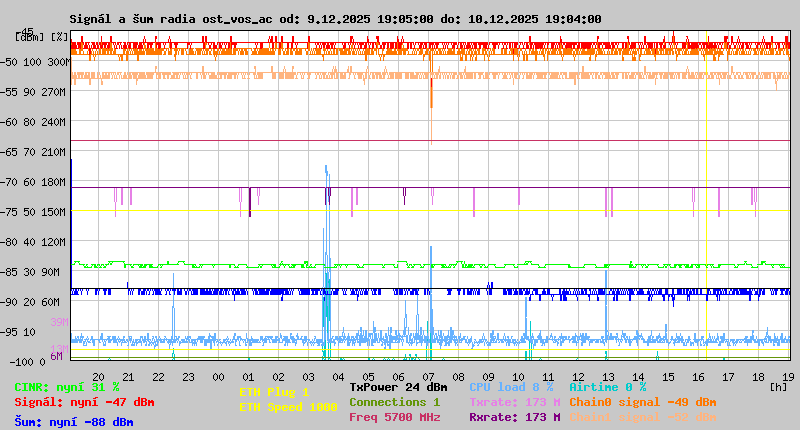
Task: Click hour '08' on the time axis
Action: pyautogui.click(x=458, y=377)
